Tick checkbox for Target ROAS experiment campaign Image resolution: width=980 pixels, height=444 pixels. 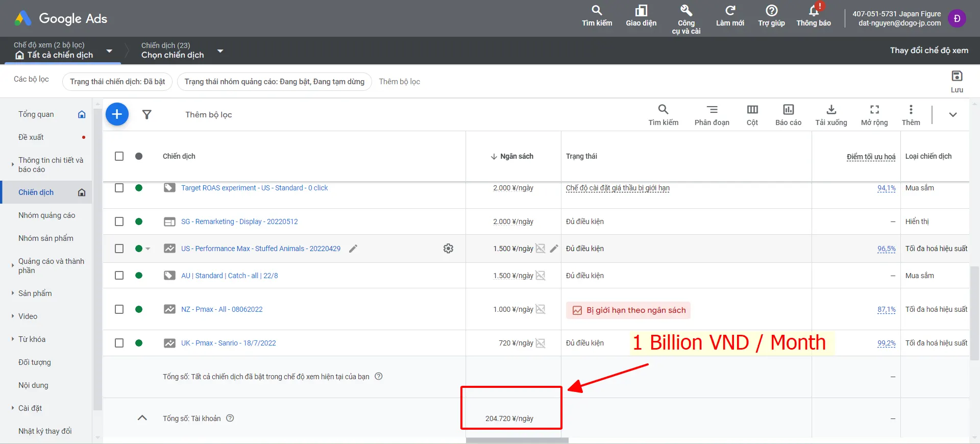119,188
